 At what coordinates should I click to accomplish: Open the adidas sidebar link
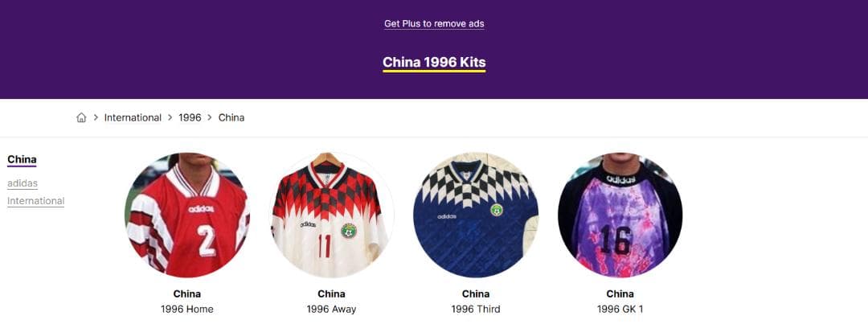[23, 183]
